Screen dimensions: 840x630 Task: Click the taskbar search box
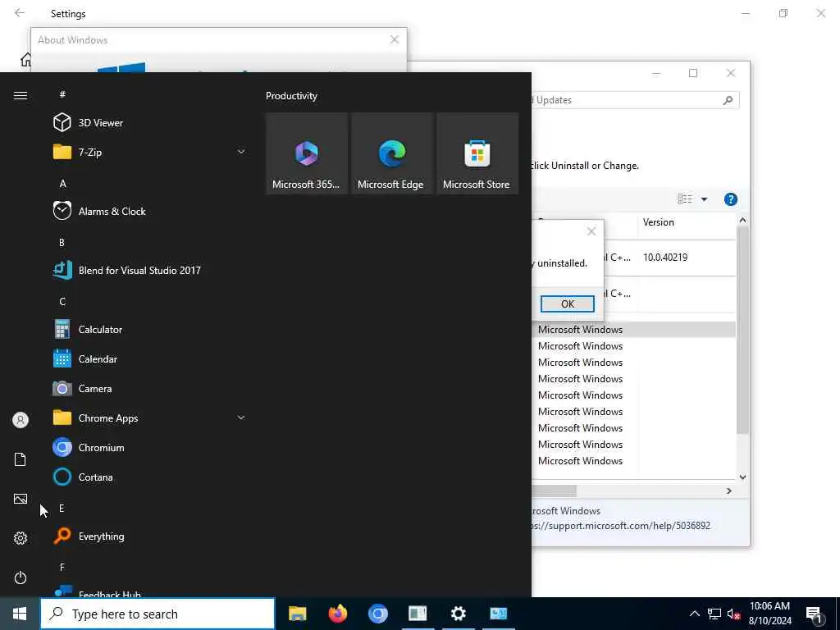[157, 614]
